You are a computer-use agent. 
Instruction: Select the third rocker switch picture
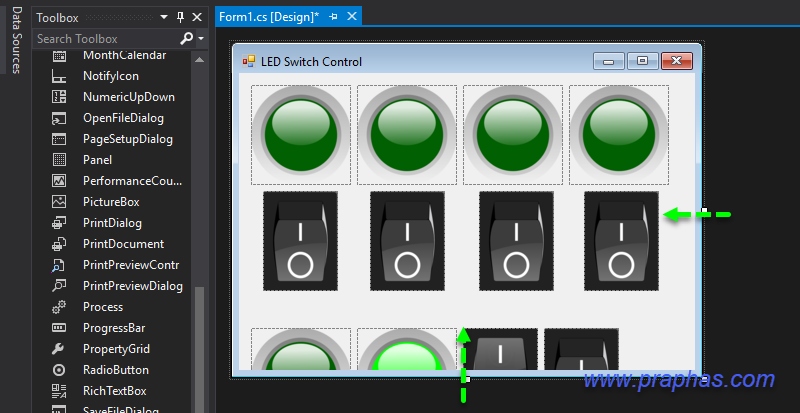(x=516, y=241)
